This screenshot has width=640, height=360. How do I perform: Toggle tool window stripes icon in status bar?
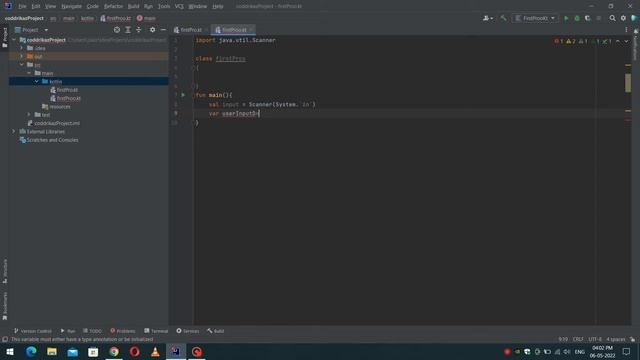[5, 339]
